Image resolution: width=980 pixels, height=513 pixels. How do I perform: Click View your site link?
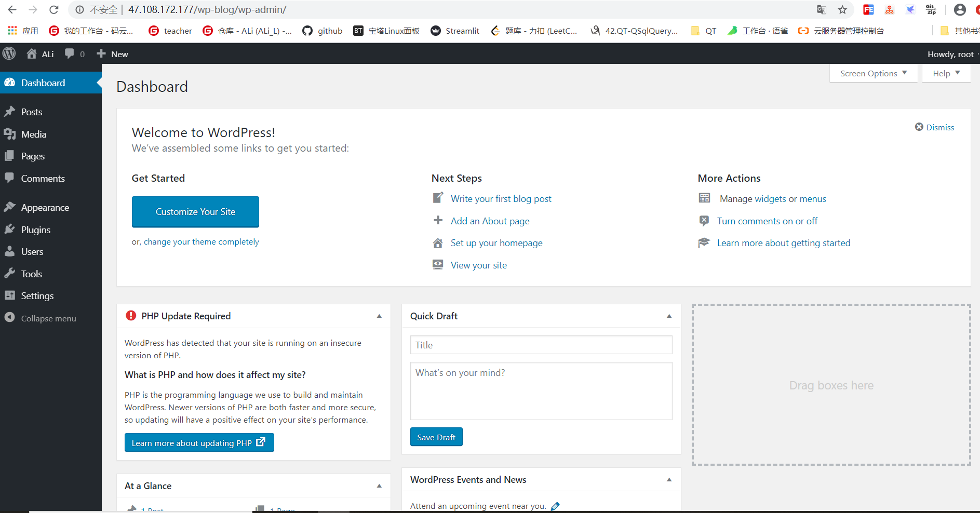(x=478, y=265)
